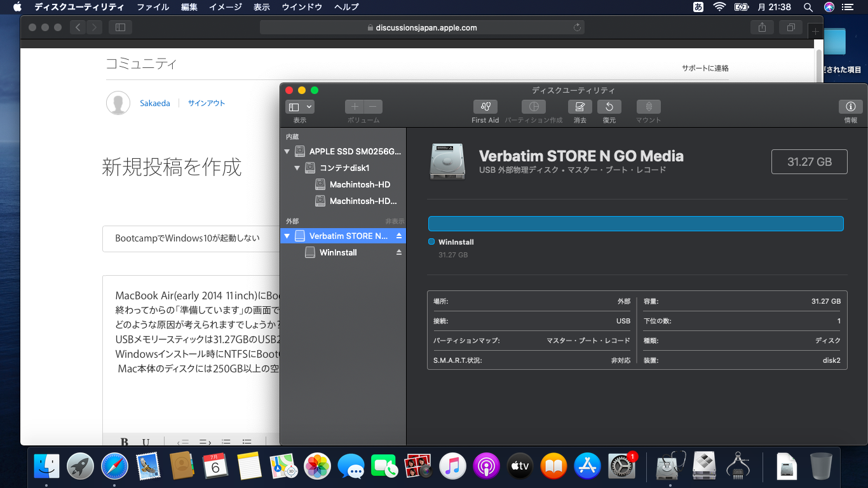Open the Photos app in the Dock
This screenshot has width=868, height=488.
[317, 466]
